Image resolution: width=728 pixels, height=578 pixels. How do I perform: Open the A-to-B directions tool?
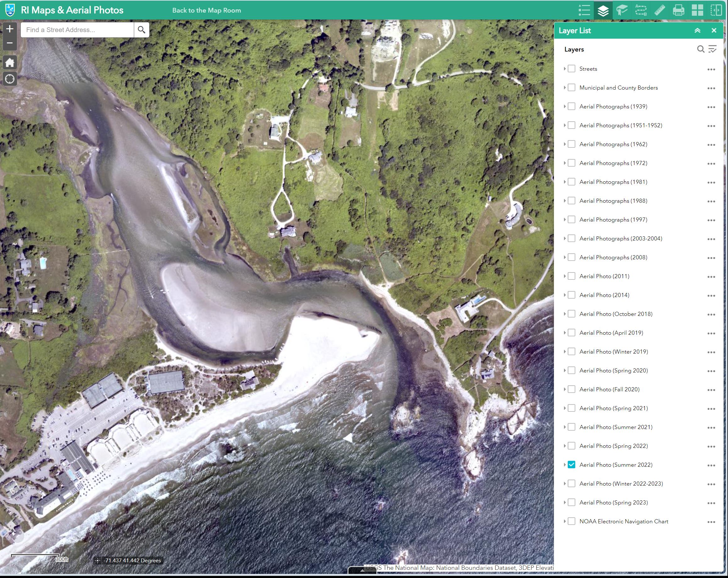(641, 10)
